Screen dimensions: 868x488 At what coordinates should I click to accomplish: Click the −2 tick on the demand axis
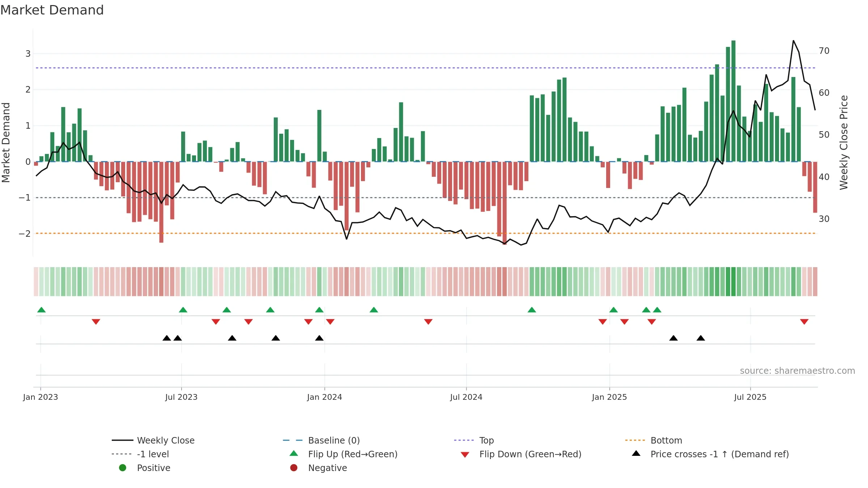click(x=25, y=234)
